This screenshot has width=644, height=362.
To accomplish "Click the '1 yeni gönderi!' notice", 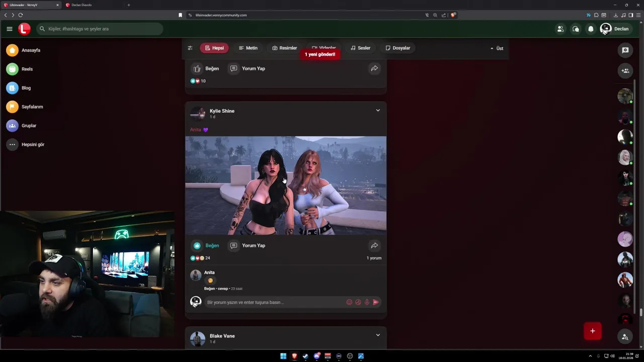I will (320, 54).
